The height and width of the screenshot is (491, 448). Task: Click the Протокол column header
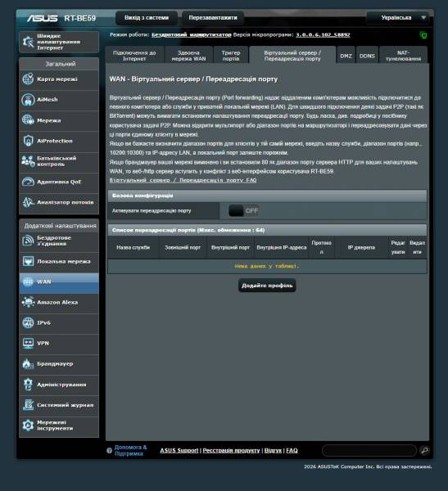(322, 247)
